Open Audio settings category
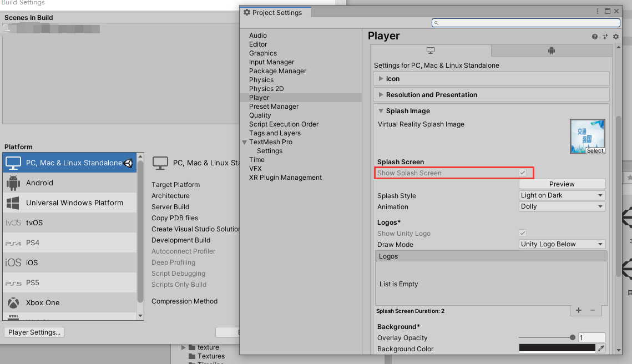632x364 pixels. (258, 36)
